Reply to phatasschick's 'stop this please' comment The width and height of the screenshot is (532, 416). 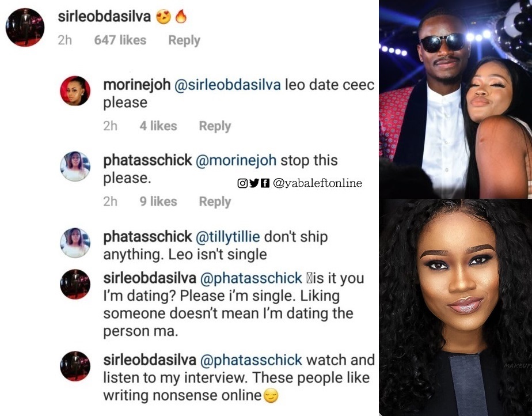tap(214, 202)
